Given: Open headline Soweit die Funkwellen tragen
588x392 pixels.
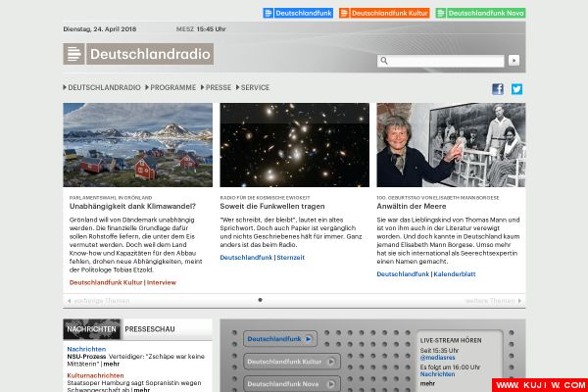Looking at the screenshot, I should 272,207.
